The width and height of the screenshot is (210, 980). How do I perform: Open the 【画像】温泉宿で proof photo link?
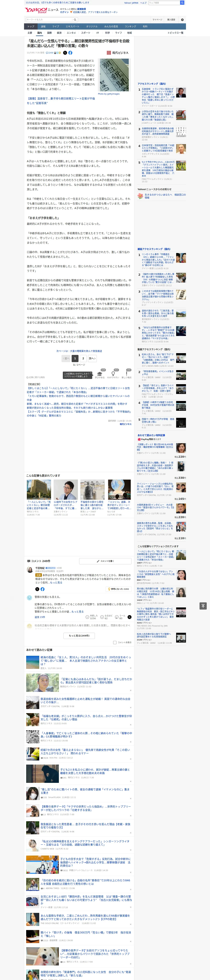tap(61, 101)
